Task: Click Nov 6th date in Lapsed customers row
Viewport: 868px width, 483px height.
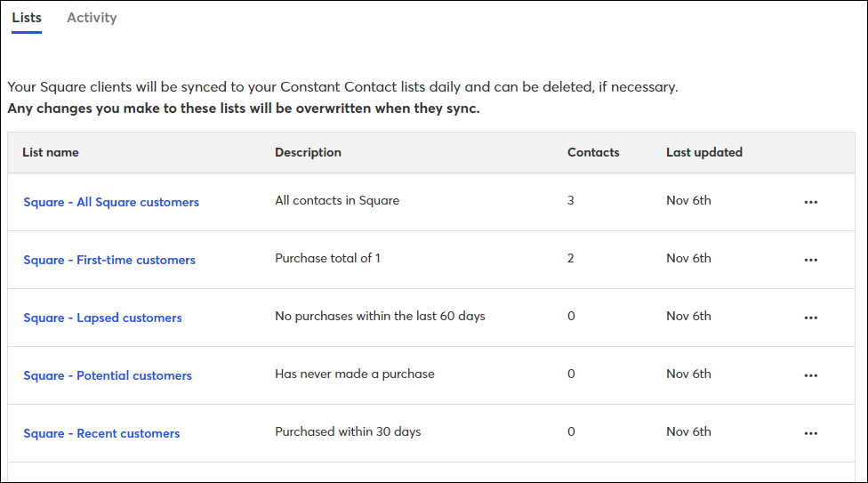Action: (688, 317)
